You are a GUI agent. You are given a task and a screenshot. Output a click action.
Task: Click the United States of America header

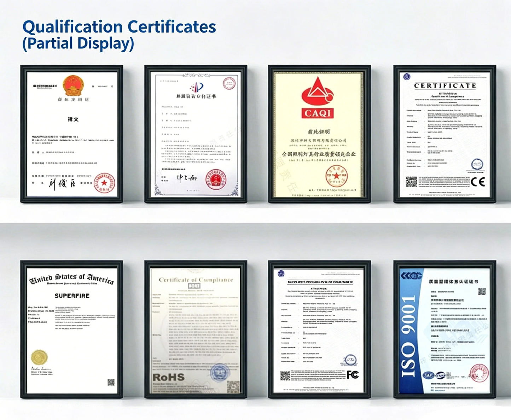point(72,279)
